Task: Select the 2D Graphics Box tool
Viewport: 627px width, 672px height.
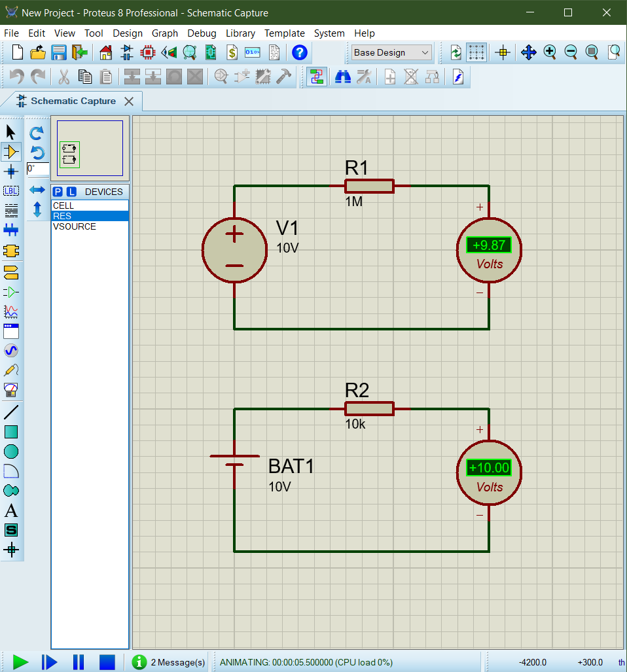Action: pos(11,432)
